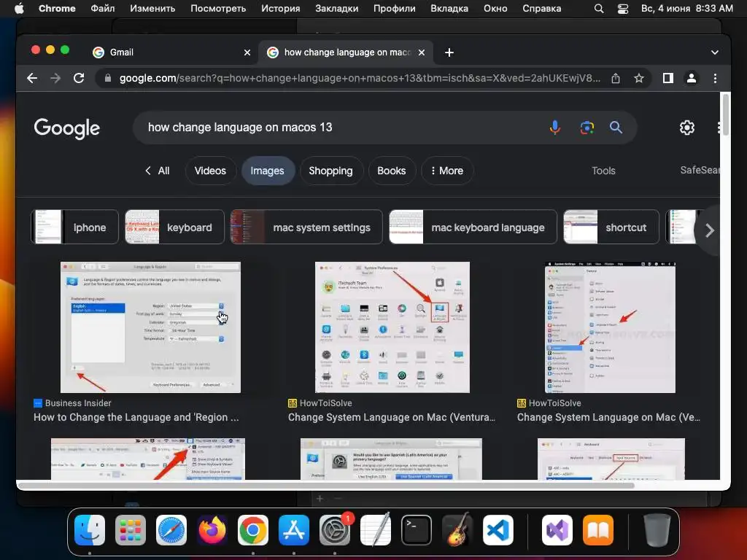747x560 pixels.
Task: Open Visual Studio Code from the Dock
Action: 498,530
